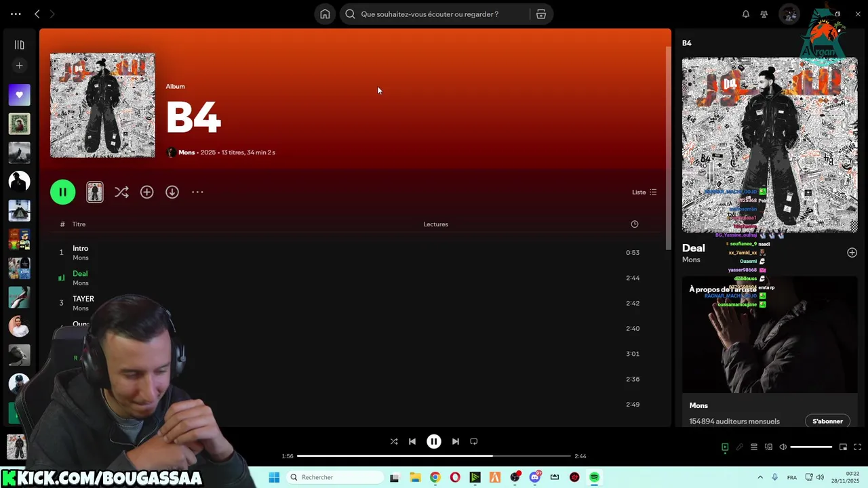Sort by the duration clock header
The image size is (868, 488).
click(x=635, y=224)
